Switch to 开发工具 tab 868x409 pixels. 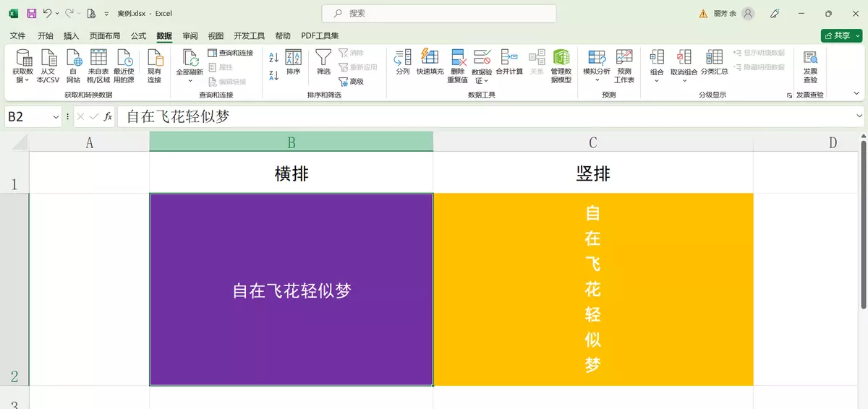[250, 35]
